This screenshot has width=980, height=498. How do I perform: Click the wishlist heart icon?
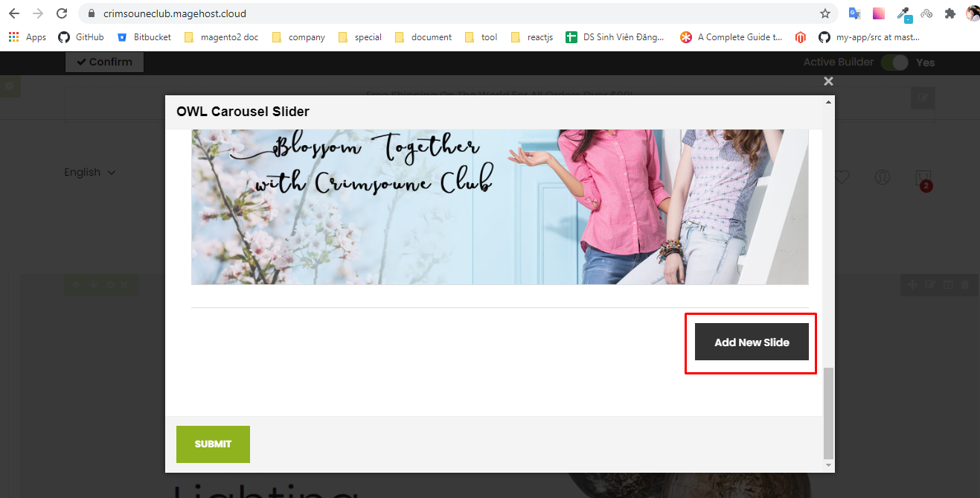[842, 177]
